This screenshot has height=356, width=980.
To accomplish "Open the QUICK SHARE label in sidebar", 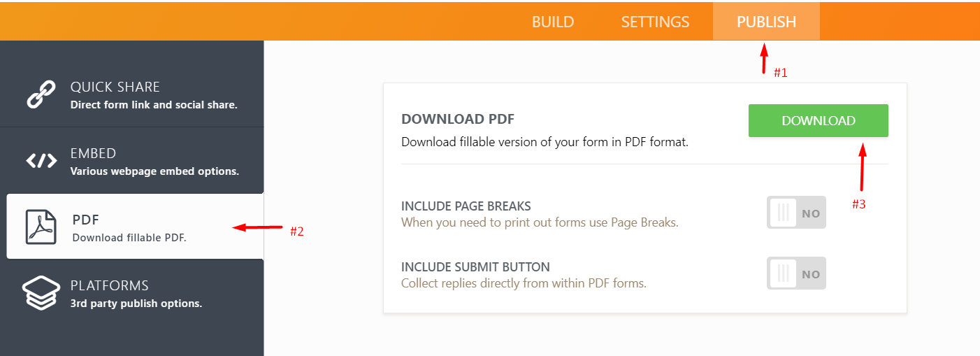I will click(x=115, y=87).
